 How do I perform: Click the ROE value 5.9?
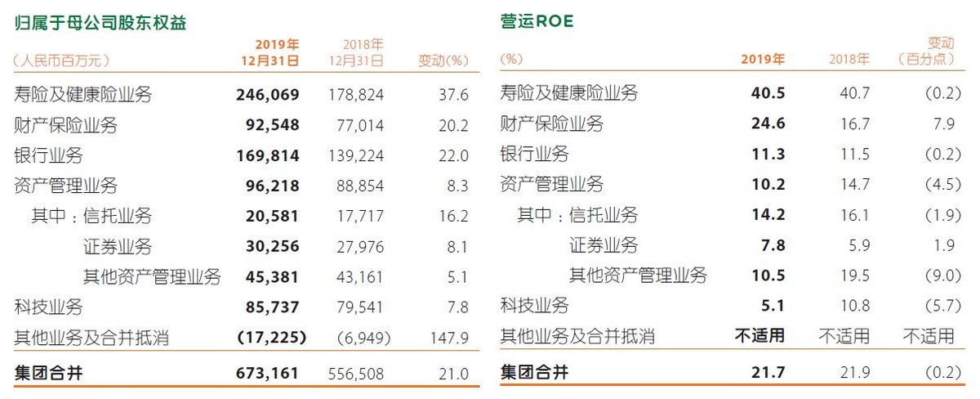click(860, 245)
